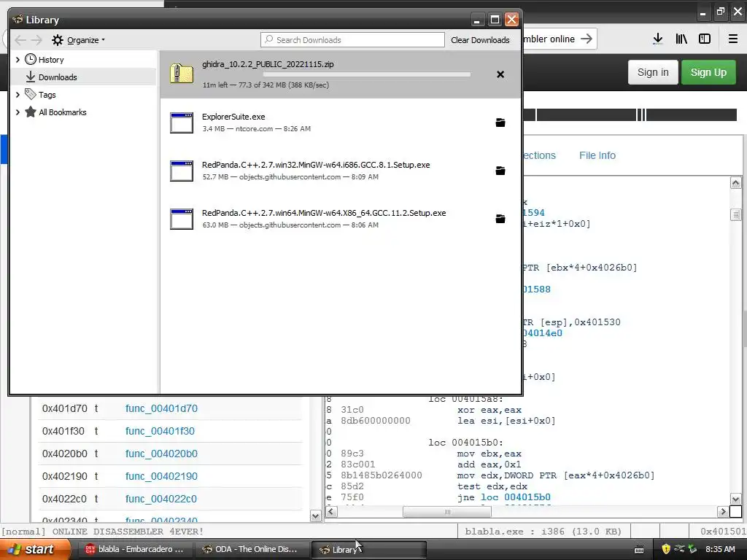The height and width of the screenshot is (560, 747).
Task: Click the safely remove hardware tray icon
Action: pyautogui.click(x=692, y=549)
